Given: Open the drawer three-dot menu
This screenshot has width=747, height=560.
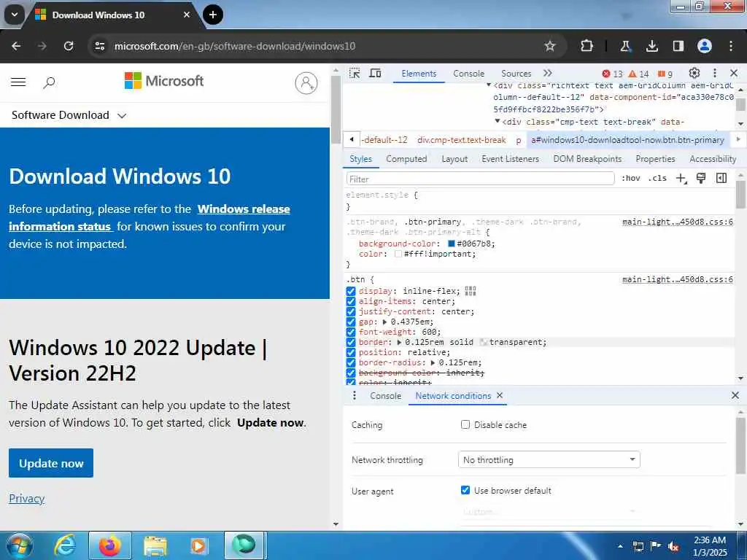Looking at the screenshot, I should (x=354, y=395).
